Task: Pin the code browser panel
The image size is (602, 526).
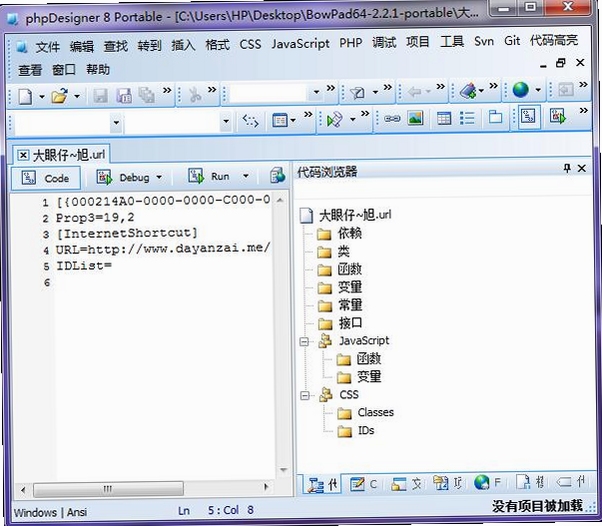Action: 567,168
